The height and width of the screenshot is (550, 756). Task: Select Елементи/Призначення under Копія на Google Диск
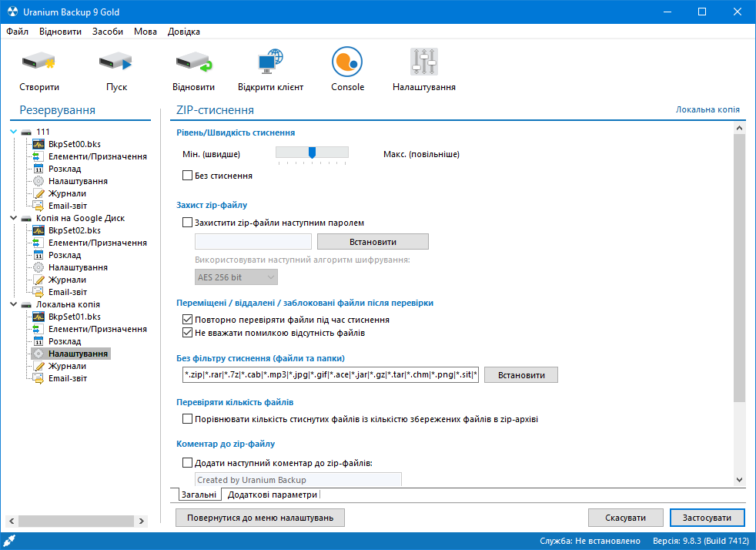tap(98, 243)
